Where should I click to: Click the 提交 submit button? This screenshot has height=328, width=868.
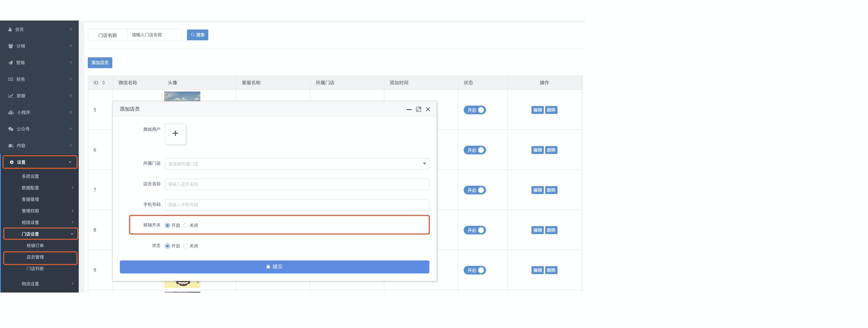click(x=274, y=267)
